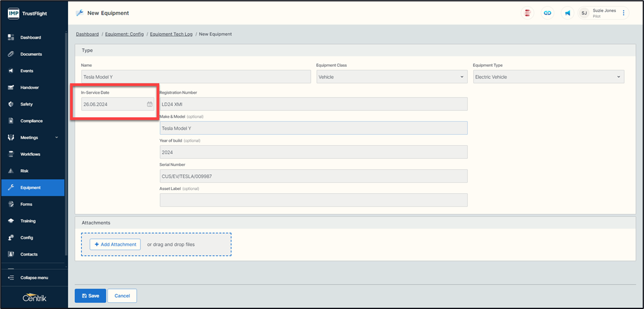Screen dimensions: 644x309
Task: Open Safety from the sidebar
Action: 26,104
